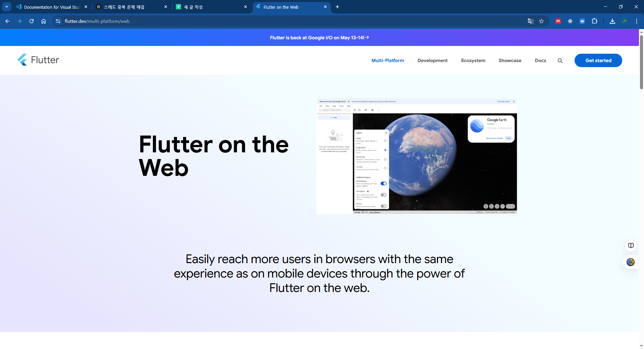This screenshot has height=349, width=644.
Task: Bookmark this page with the star icon
Action: [541, 21]
